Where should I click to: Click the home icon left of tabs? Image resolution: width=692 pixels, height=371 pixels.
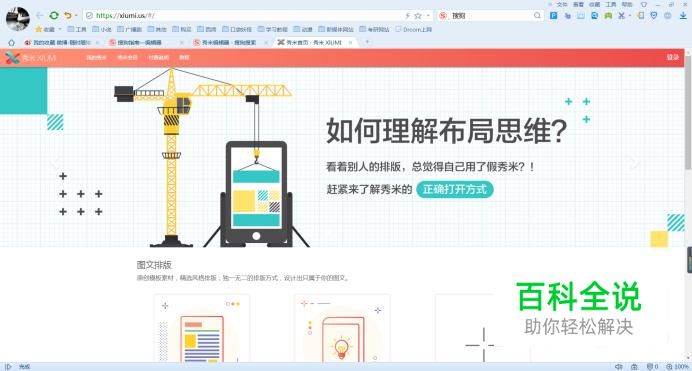pos(11,43)
